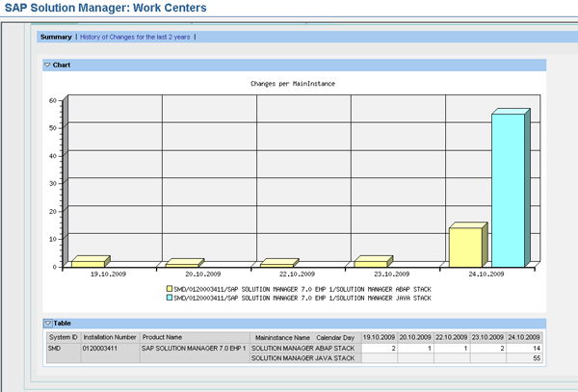
Task: Click the Changes per MainInstance chart title
Action: coord(292,85)
